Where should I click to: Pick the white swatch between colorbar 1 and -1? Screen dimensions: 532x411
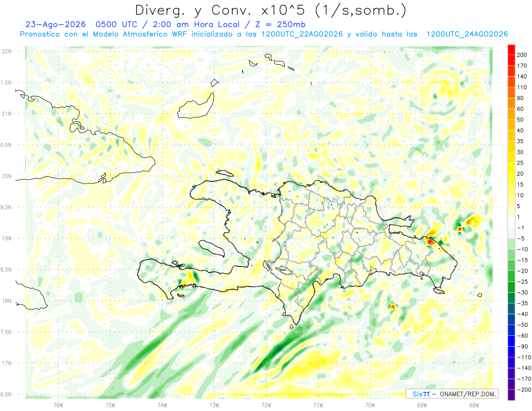(511, 222)
